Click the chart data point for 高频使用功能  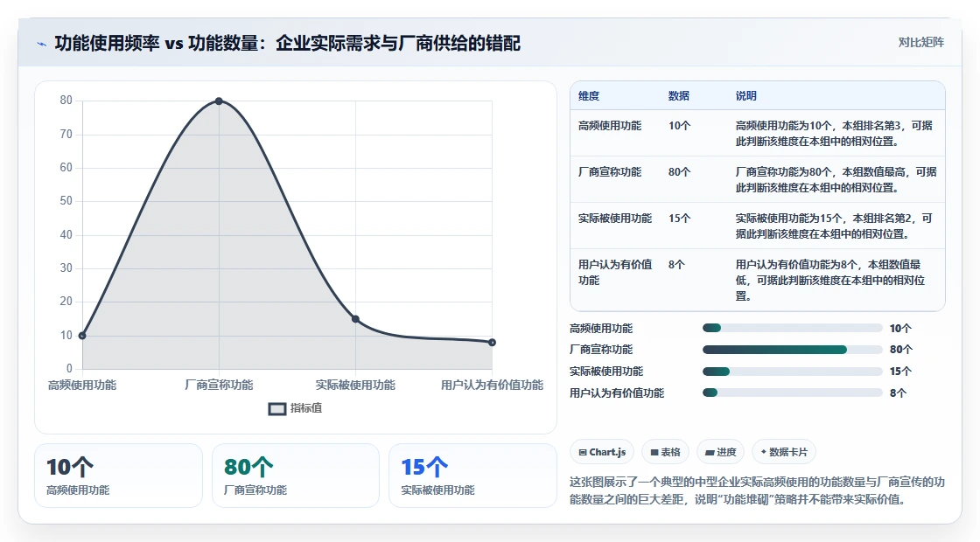pos(82,336)
